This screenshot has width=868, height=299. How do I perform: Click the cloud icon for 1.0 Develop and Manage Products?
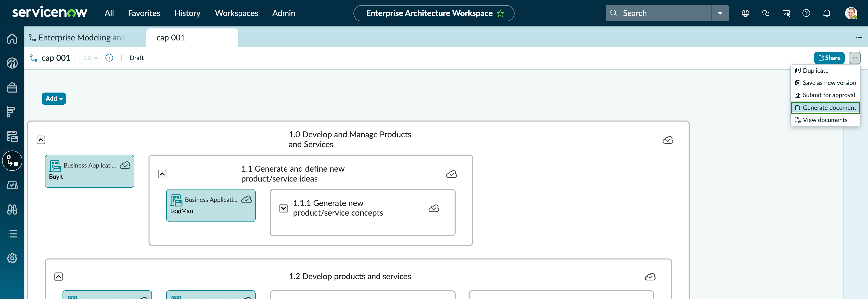(668, 140)
